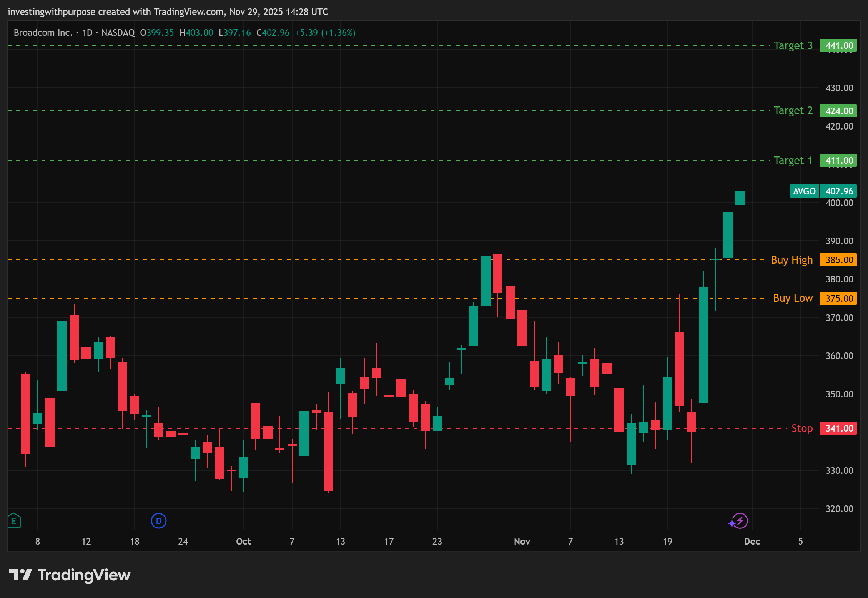868x598 pixels.
Task: Select the Target 2 line label
Action: tap(793, 111)
